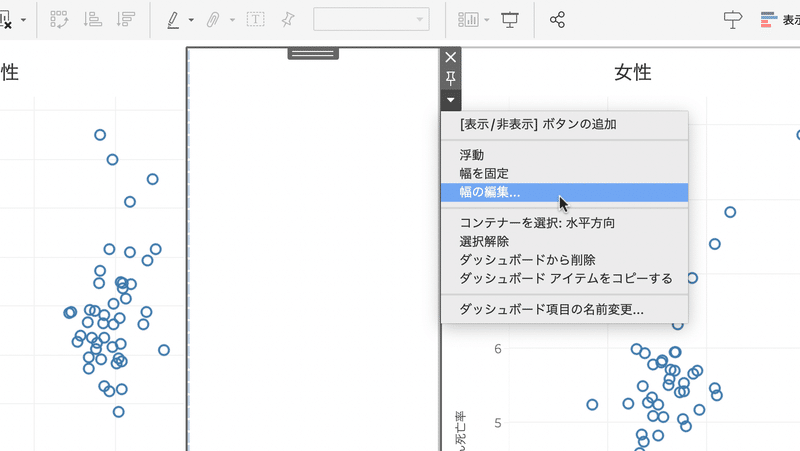Click the clear sheet icon in toolbar
Screen dimensions: 800x451
[x=5, y=20]
